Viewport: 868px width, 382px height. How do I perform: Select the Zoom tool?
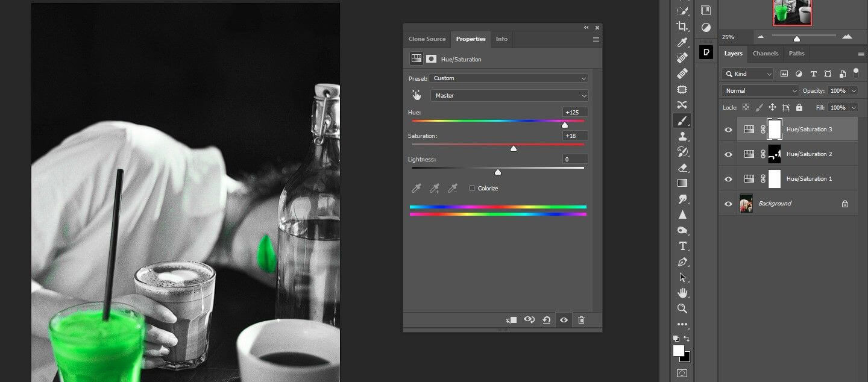682,308
